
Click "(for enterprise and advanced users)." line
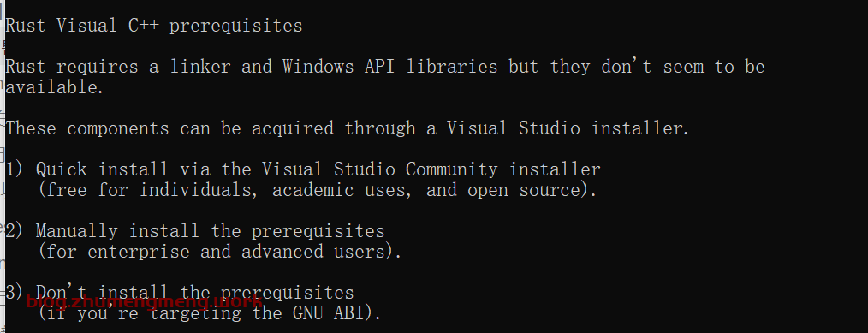tap(220, 251)
